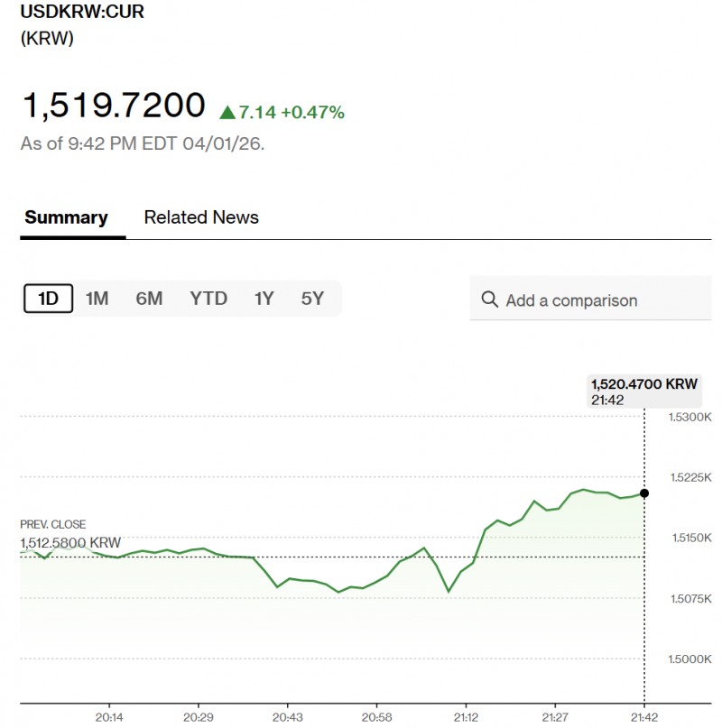Screen dimensions: 722x728
Task: Switch chart to 1M range
Action: 97,299
